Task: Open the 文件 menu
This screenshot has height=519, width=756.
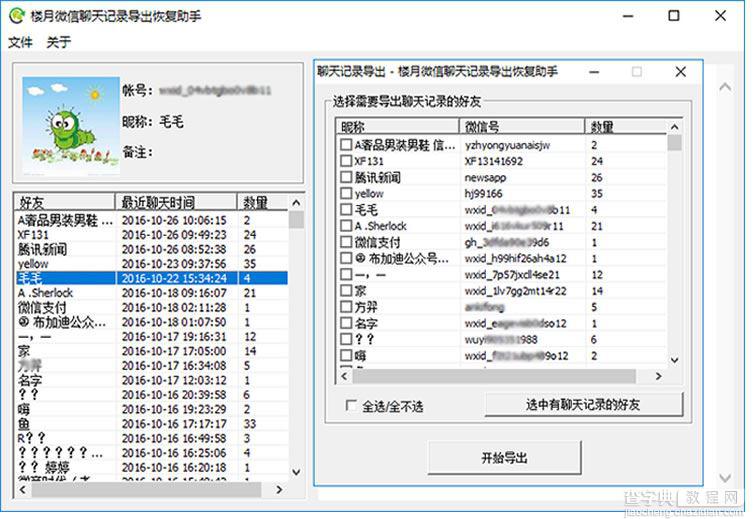Action: tap(20, 42)
